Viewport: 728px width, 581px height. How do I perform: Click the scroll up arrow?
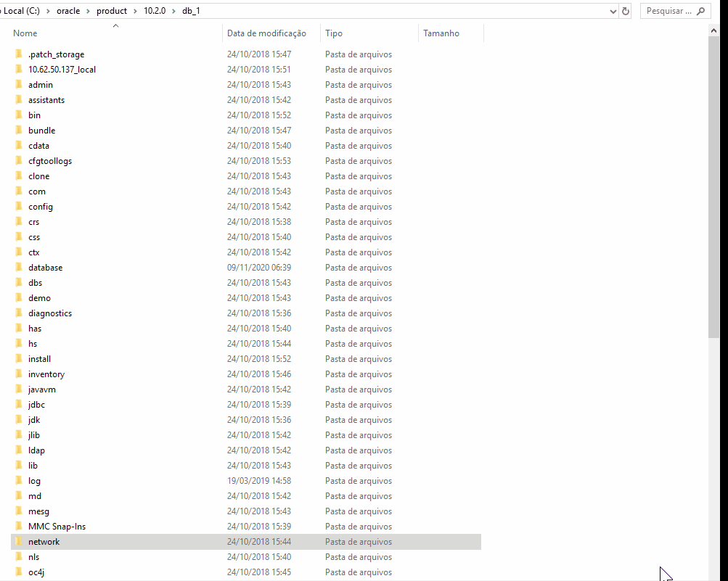[x=713, y=30]
